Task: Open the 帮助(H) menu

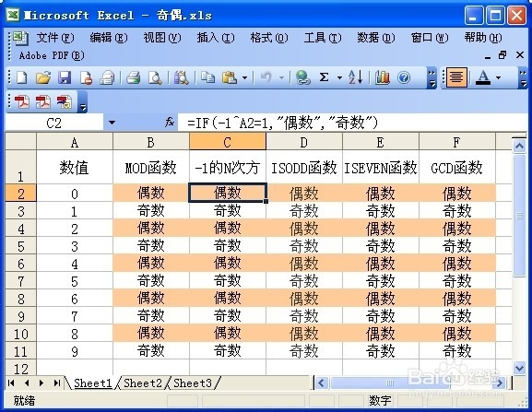Action: [483, 38]
